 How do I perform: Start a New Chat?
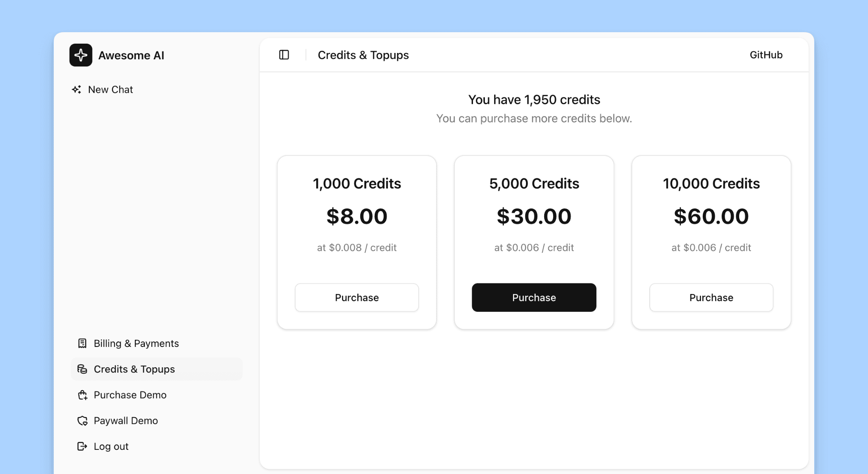[110, 89]
